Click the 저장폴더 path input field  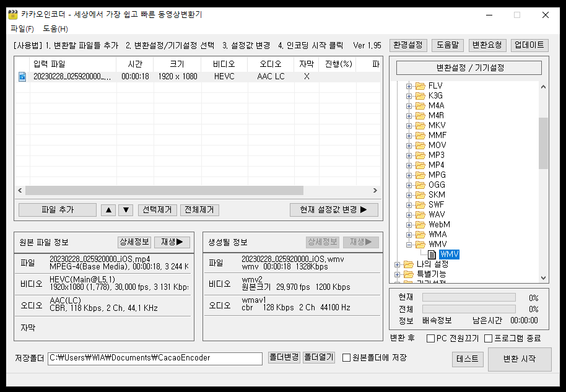(155, 359)
